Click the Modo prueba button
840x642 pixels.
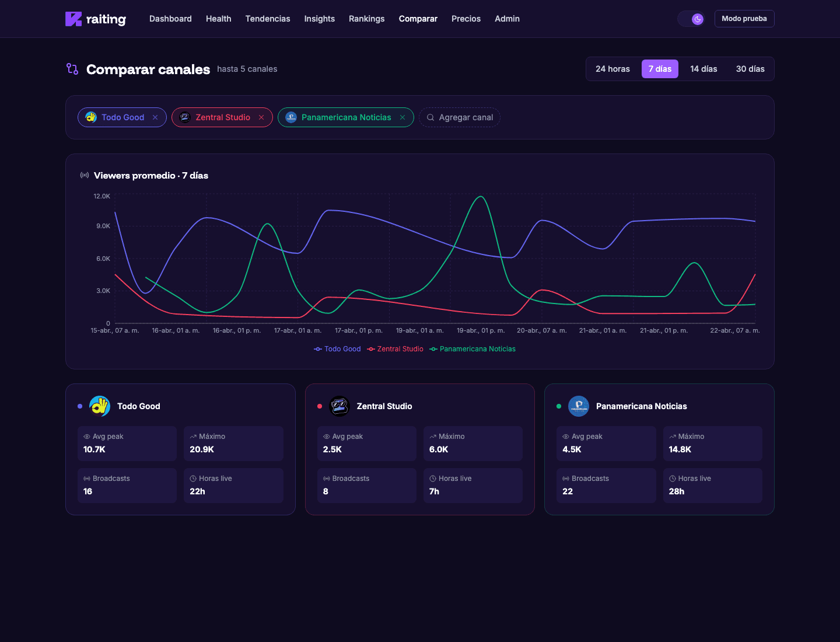click(744, 19)
